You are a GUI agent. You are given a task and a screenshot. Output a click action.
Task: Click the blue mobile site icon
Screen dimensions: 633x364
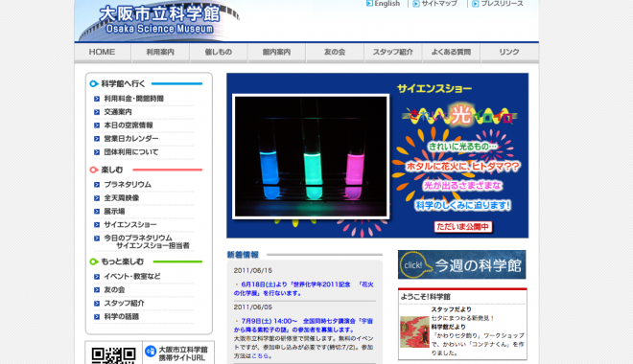151,352
